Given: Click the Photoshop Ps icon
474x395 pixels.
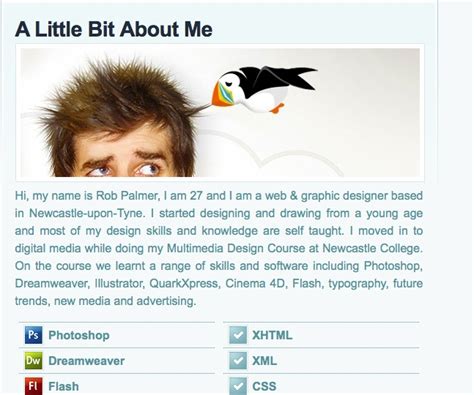Looking at the screenshot, I should (33, 335).
